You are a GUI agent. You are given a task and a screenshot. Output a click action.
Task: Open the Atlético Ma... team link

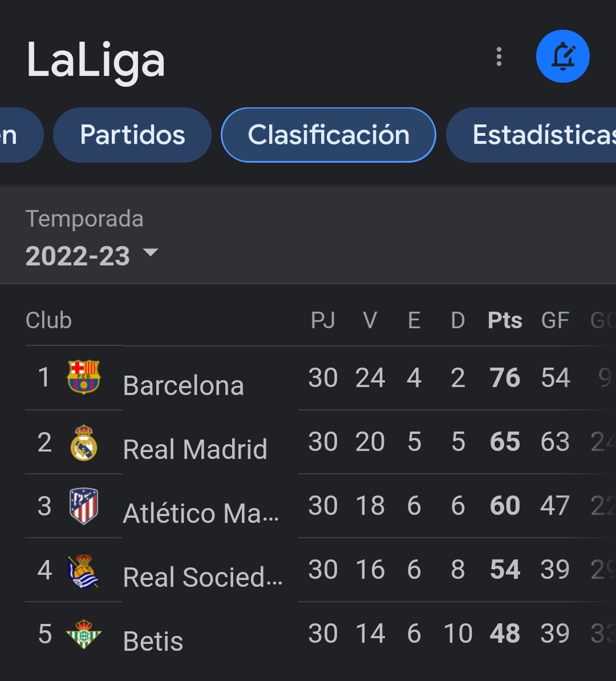[x=201, y=513]
